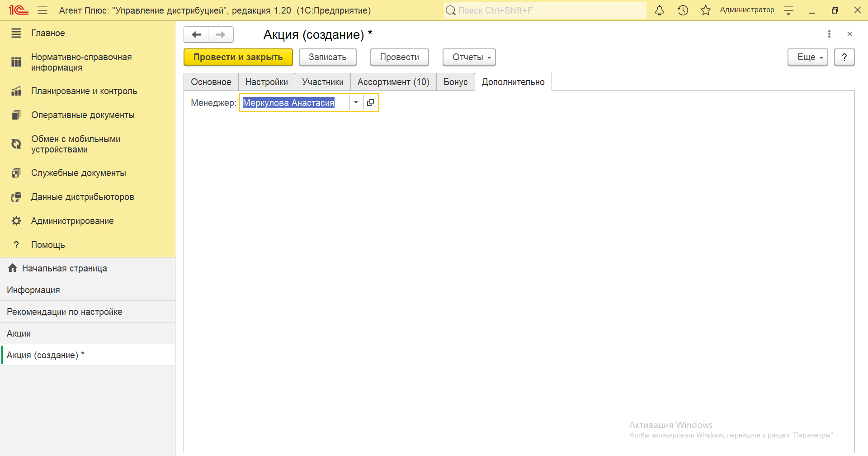Click the Начальная страница home icon

(13, 268)
